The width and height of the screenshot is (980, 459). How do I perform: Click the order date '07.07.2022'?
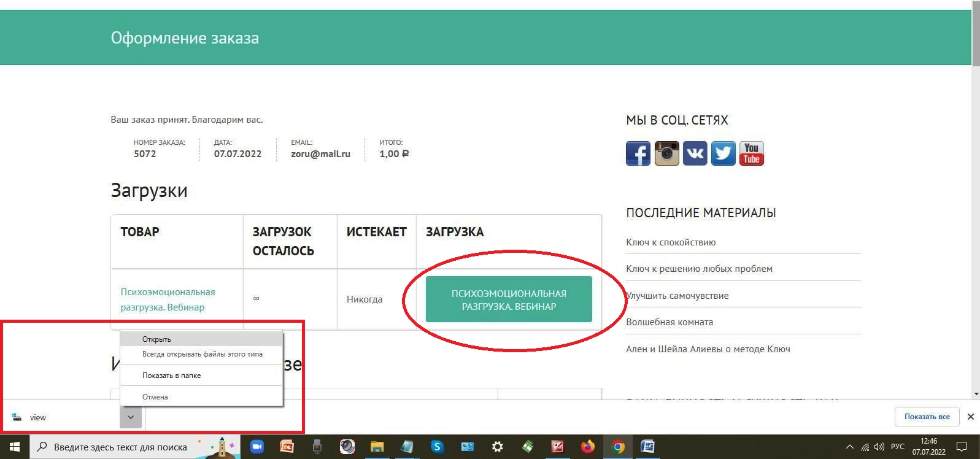point(237,154)
